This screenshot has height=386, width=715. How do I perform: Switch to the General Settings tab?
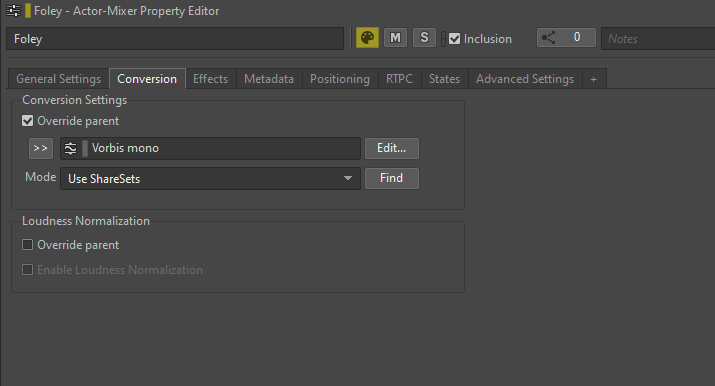(58, 79)
